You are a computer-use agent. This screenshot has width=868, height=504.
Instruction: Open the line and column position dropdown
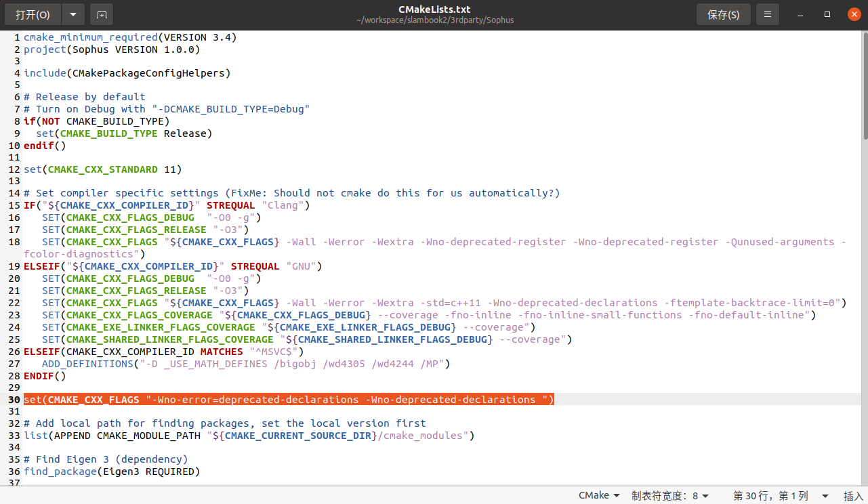click(x=781, y=495)
